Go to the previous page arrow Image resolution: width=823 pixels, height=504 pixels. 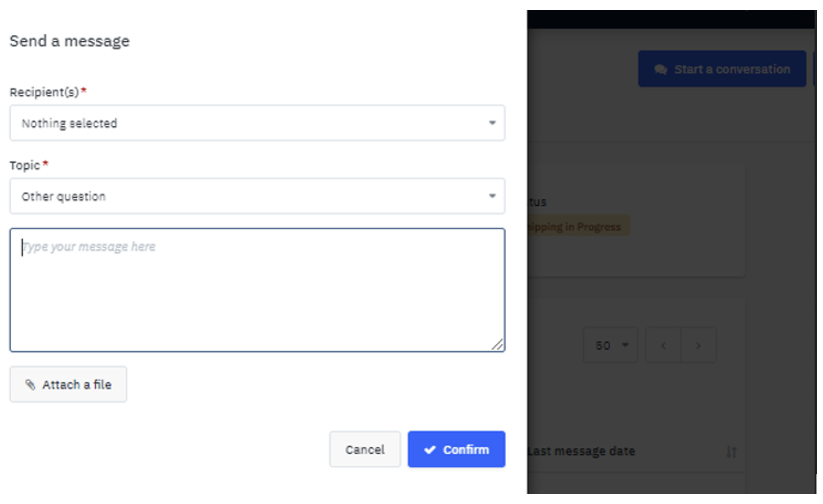tap(663, 345)
